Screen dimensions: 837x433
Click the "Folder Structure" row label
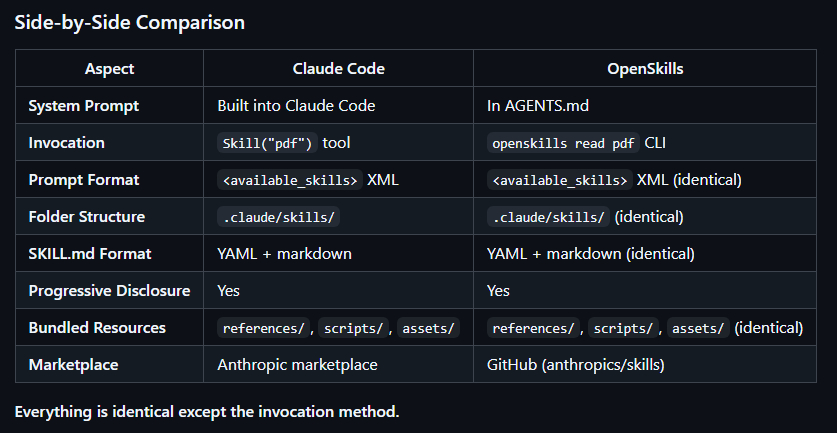[86, 216]
